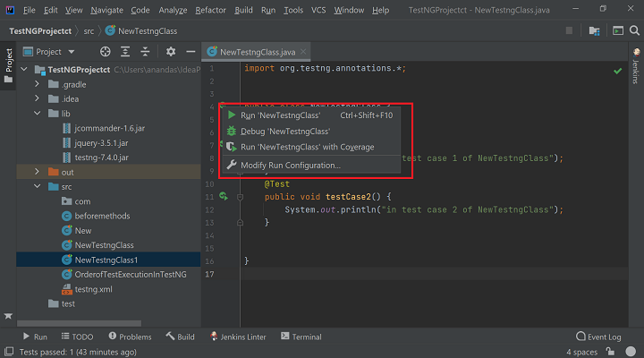Select NewTestngClass1 in the tree

108,260
